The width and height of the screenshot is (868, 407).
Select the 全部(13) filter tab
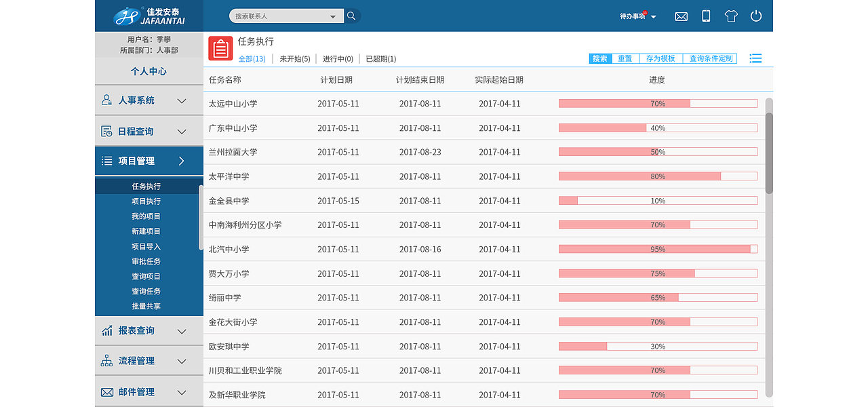pyautogui.click(x=252, y=58)
